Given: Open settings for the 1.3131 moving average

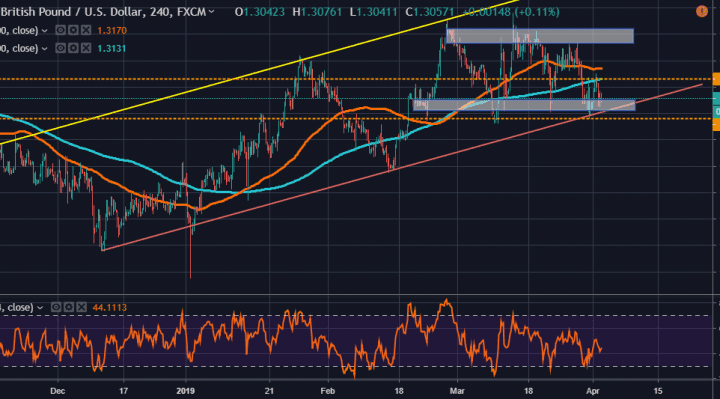Looking at the screenshot, I should (x=73, y=48).
